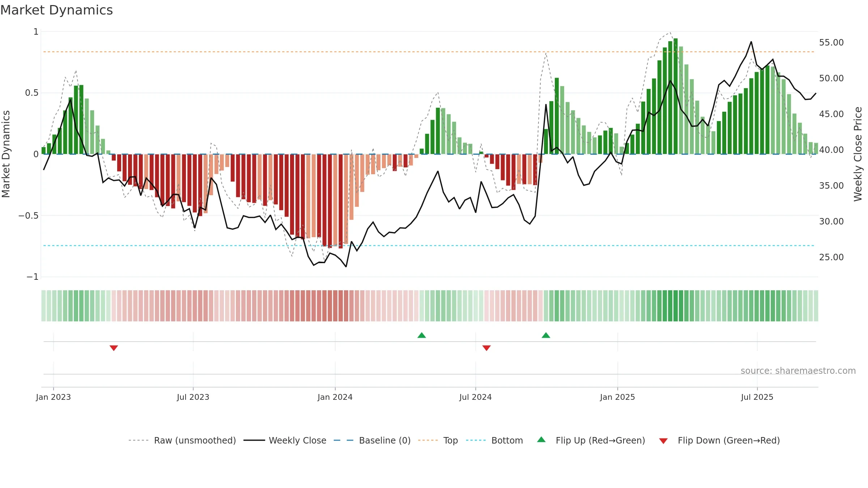Select the first green flip-up marker before Jul 2024
This screenshot has height=488, width=868.
[x=422, y=335]
